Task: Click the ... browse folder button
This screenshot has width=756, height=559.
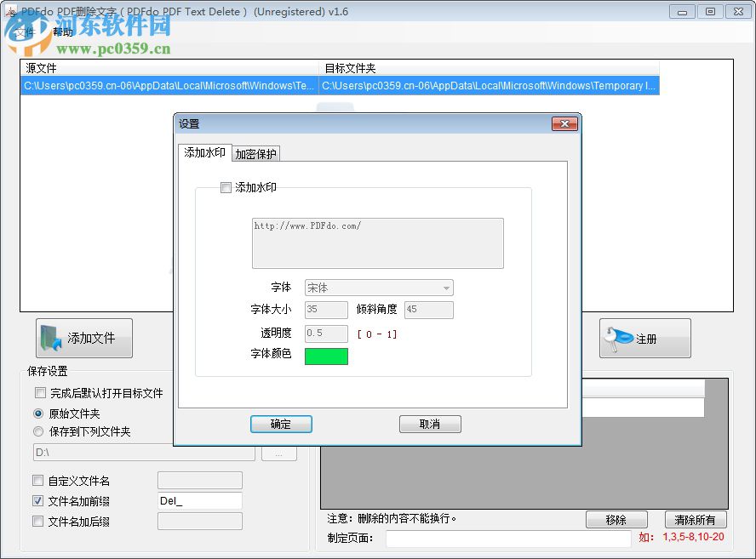Action: pos(279,453)
